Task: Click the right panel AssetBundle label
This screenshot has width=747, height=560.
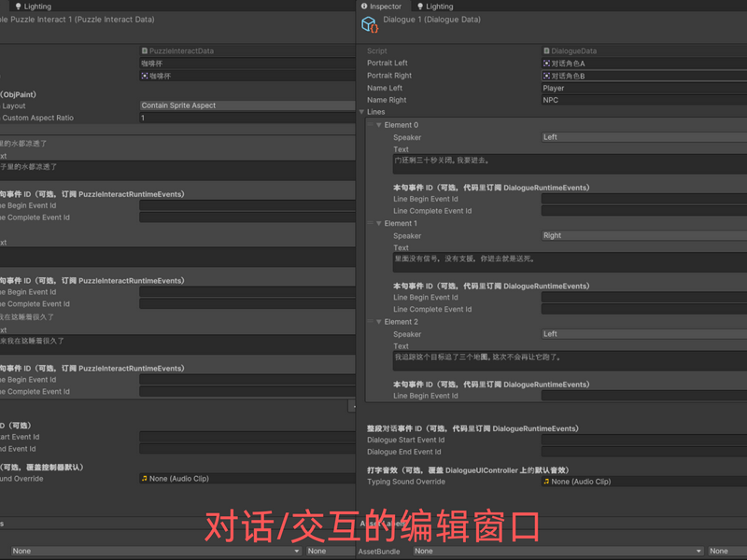Action: (379, 552)
